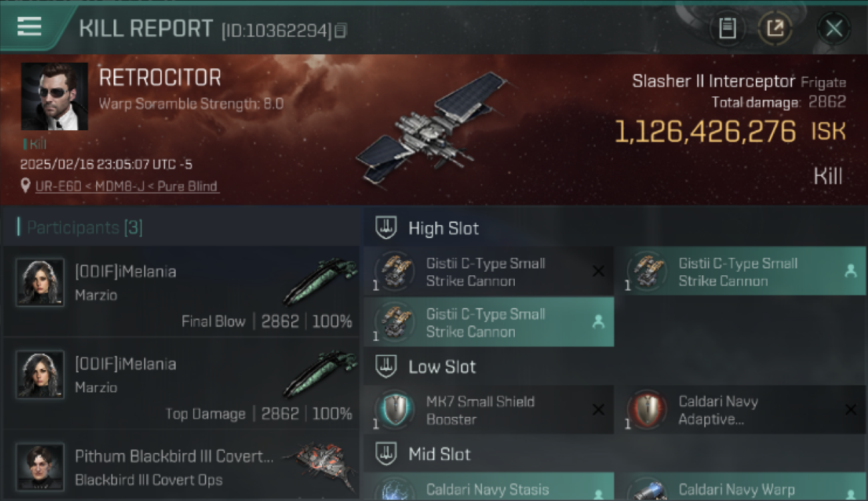
Task: Open iMelania Final Blow participant entry
Action: point(181,291)
